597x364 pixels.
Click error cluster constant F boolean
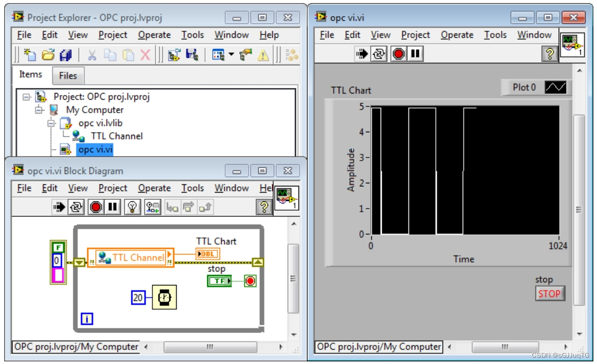pyautogui.click(x=58, y=248)
